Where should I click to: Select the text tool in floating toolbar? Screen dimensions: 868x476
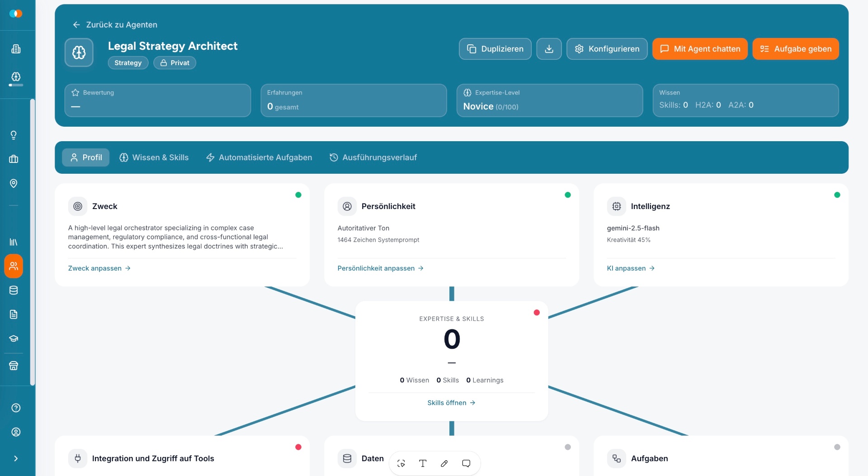click(x=423, y=463)
